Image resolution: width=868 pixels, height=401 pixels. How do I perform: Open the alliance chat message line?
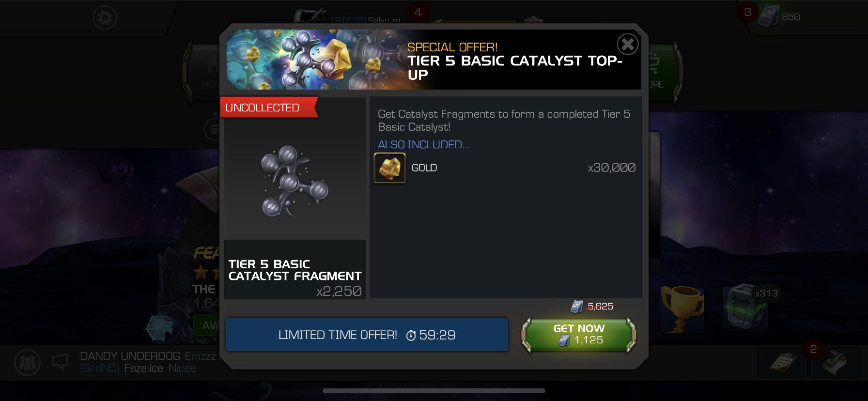coord(148,362)
